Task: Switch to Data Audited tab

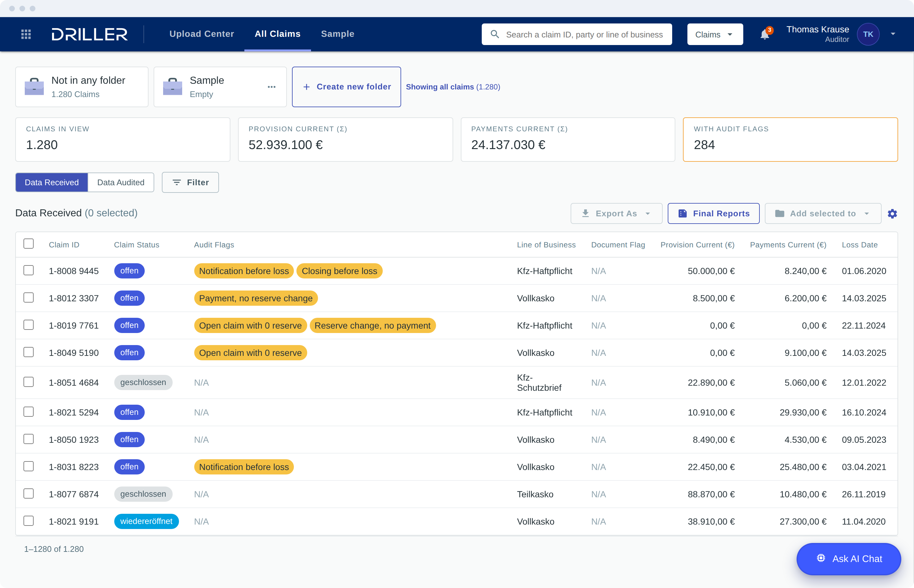Action: [x=121, y=182]
